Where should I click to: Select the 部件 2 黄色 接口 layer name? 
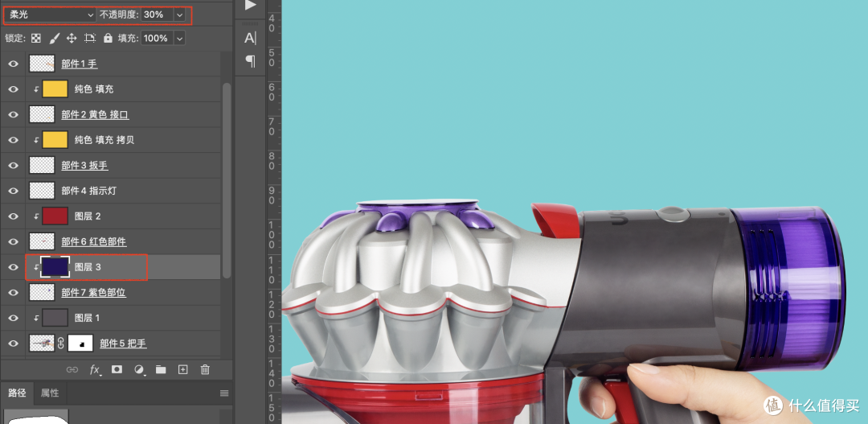(95, 115)
